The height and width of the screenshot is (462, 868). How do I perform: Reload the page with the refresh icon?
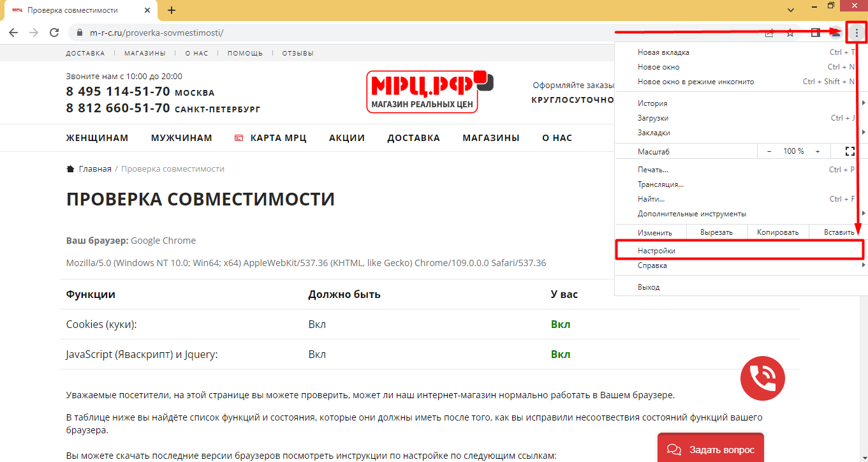pos(55,33)
